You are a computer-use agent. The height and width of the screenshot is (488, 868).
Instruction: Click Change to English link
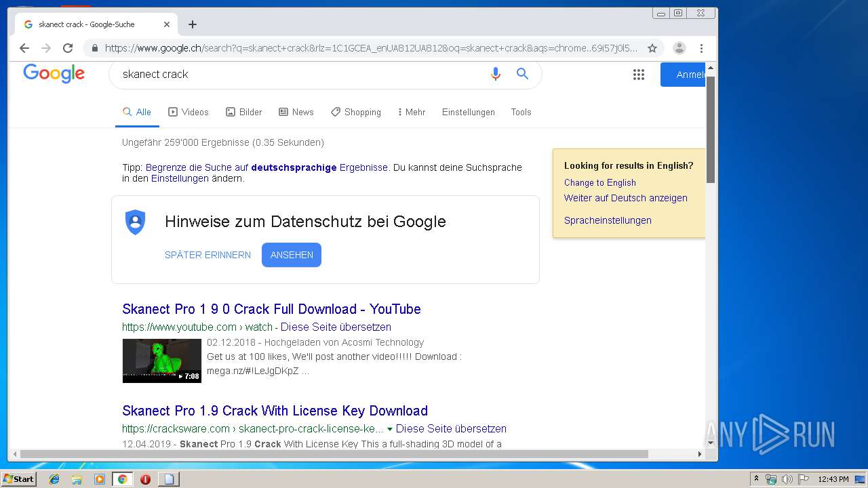[600, 182]
